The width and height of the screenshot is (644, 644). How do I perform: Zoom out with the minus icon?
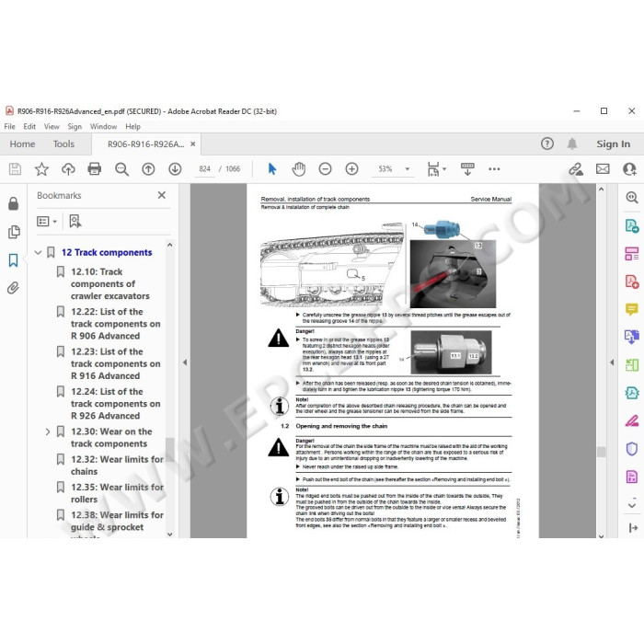tap(325, 168)
